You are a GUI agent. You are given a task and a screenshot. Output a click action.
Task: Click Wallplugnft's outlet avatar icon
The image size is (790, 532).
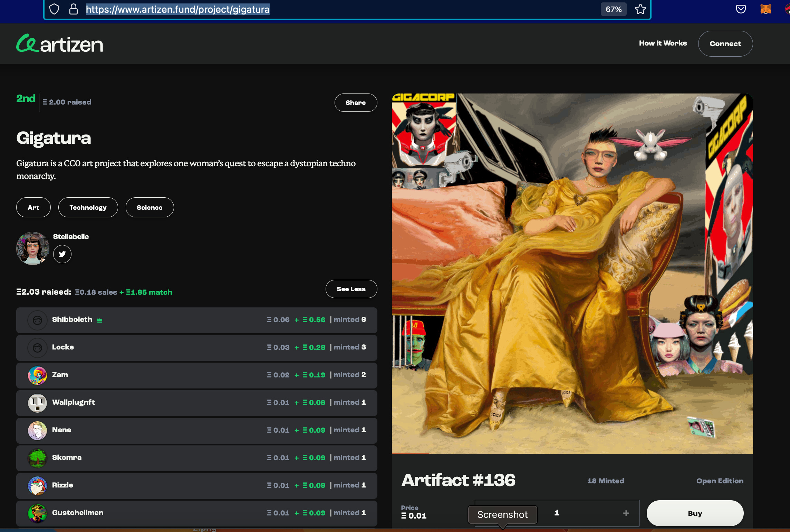(x=37, y=403)
